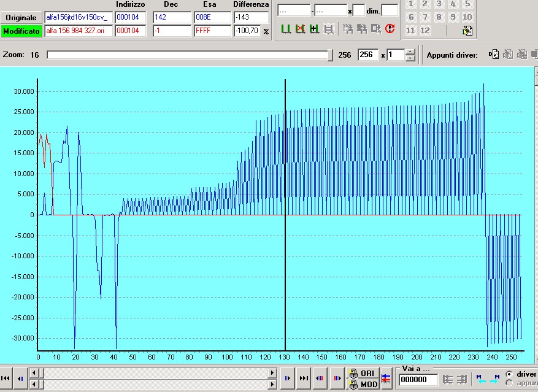This screenshot has width=538, height=392.
Task: Click the modified filename field alfa 156 984 327.ori
Action: (x=79, y=31)
